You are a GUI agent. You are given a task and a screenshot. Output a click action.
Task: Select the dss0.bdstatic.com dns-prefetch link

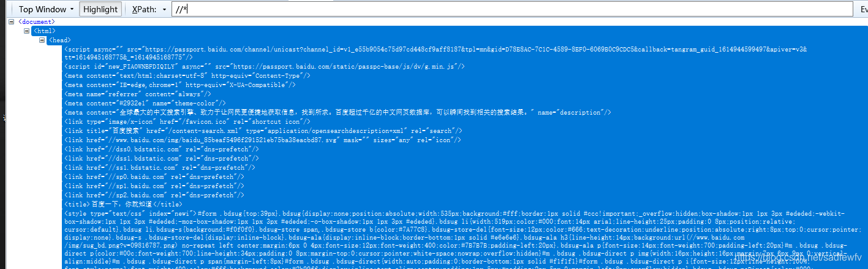point(161,149)
